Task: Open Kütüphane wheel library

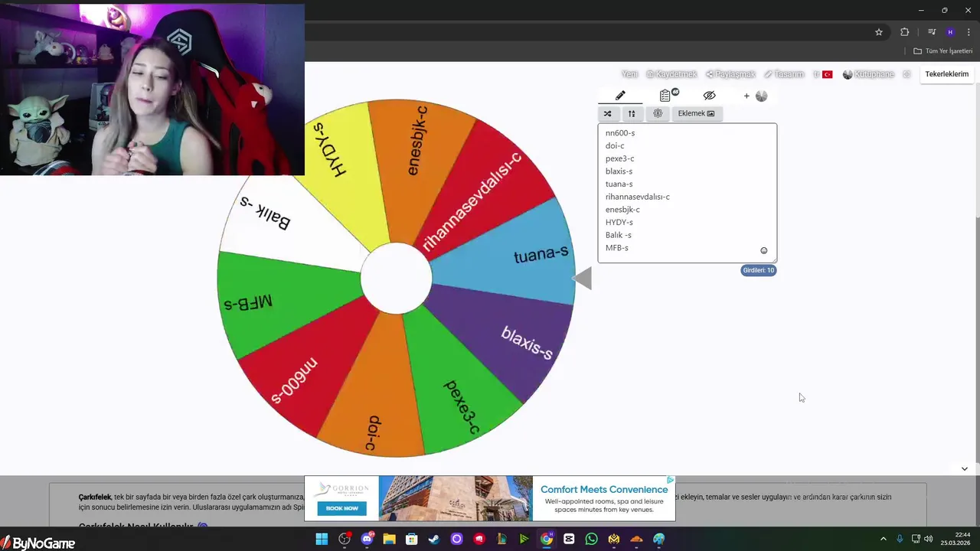Action: [868, 74]
